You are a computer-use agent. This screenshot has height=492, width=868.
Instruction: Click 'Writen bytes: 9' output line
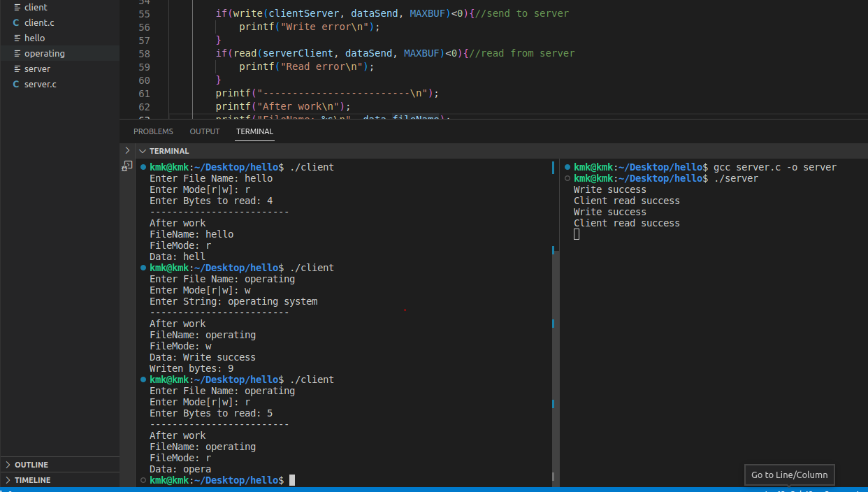(191, 368)
